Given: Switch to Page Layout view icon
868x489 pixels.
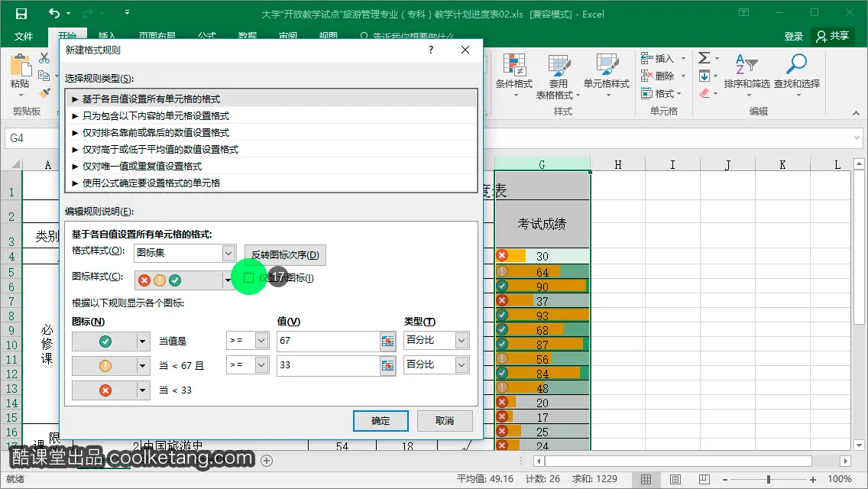Looking at the screenshot, I should 675,480.
